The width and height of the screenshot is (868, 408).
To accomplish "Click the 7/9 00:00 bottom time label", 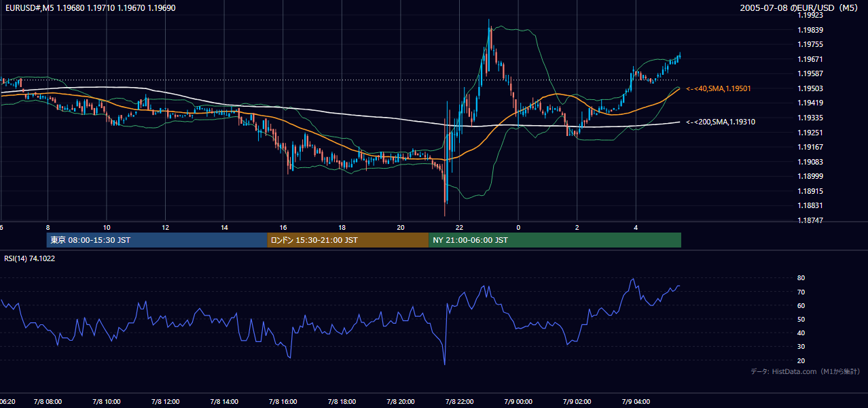I will pos(518,402).
